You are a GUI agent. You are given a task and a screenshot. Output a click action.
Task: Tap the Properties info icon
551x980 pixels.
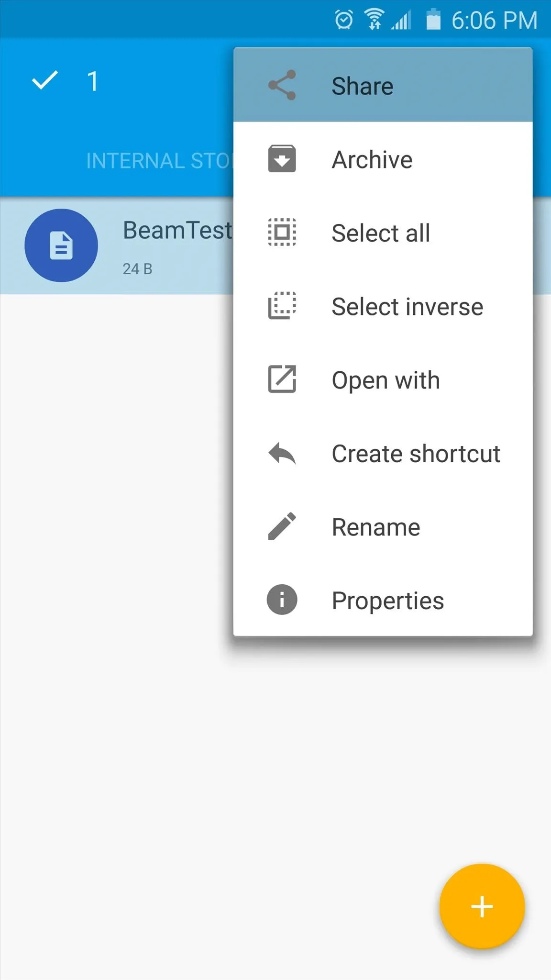[282, 600]
